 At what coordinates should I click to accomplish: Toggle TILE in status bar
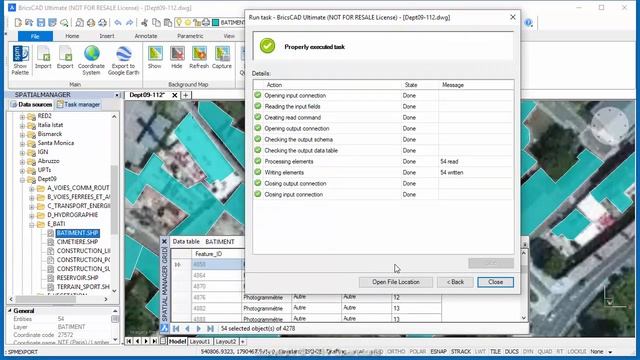(495, 351)
